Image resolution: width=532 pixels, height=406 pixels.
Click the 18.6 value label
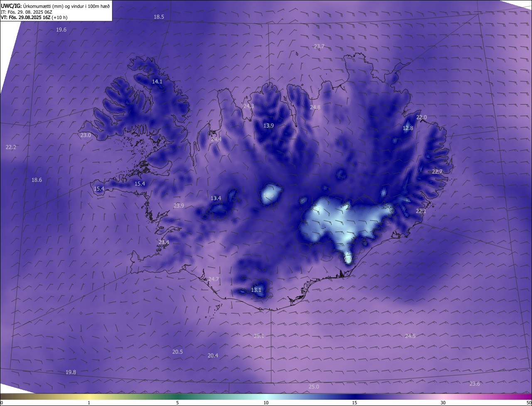37,180
